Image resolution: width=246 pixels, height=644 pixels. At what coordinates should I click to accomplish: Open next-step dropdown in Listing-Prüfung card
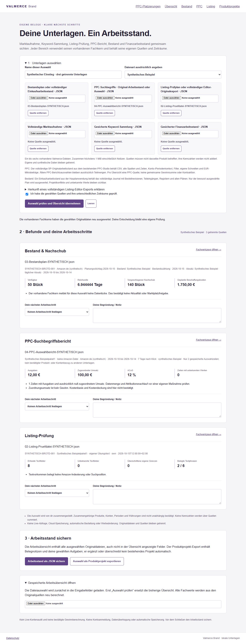click(57, 493)
